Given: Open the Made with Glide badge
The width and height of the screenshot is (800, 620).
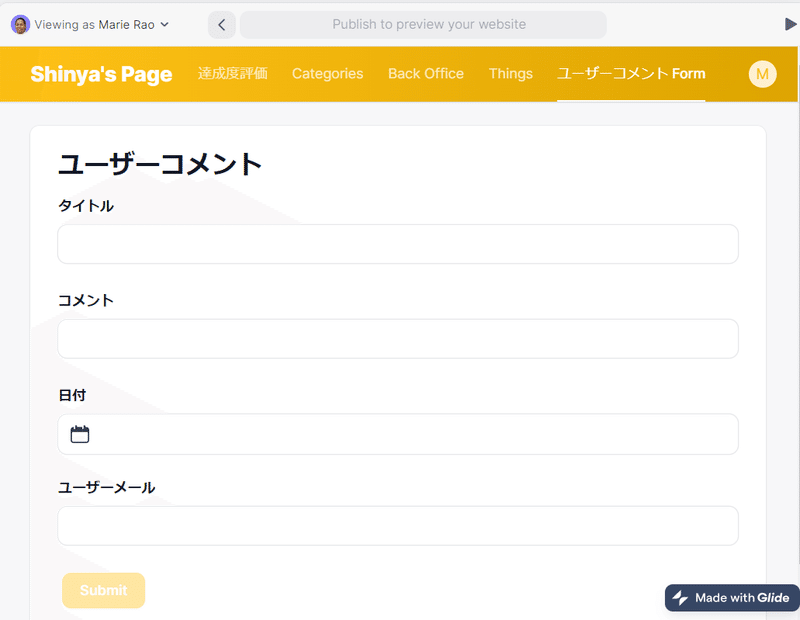Looking at the screenshot, I should pyautogui.click(x=732, y=598).
